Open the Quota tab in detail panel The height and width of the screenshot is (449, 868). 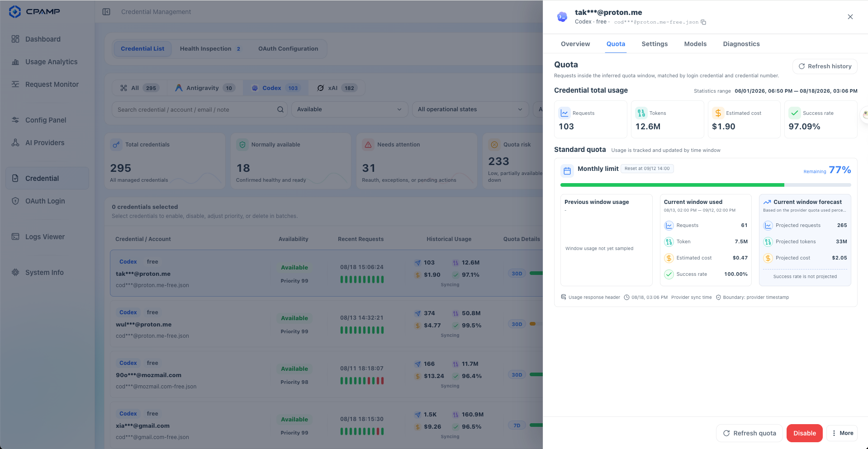[616, 44]
